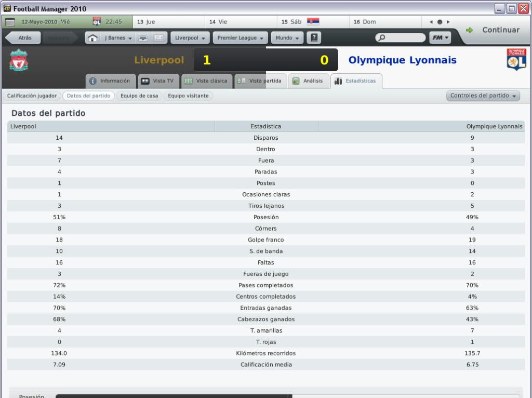The width and height of the screenshot is (532, 398).
Task: Click the Olympique Lyonnais club crest
Action: [516, 60]
